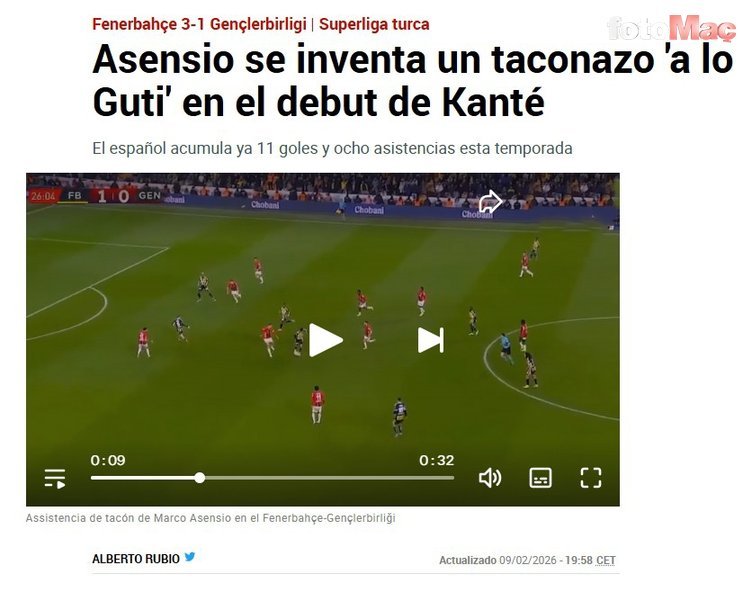This screenshot has width=752, height=592.
Task: Click the CET timezone abbreviation
Action: [606, 560]
